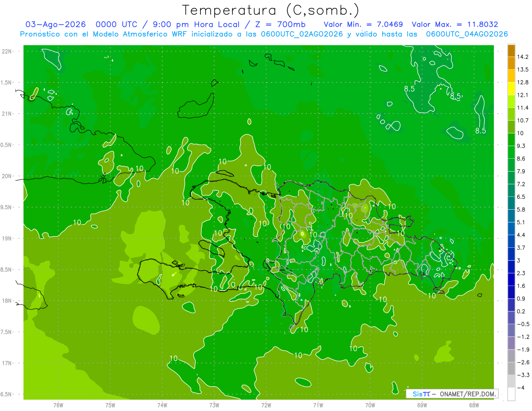Click the 'ONAMET/REP.DOM.' credit label
Screen dimensions: 532x411
pyautogui.click(x=468, y=394)
